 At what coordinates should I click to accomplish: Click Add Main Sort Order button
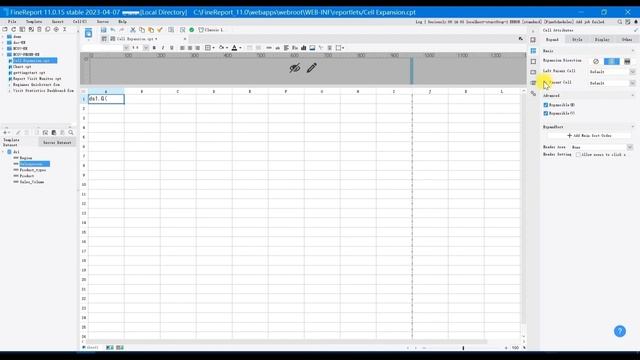point(589,136)
